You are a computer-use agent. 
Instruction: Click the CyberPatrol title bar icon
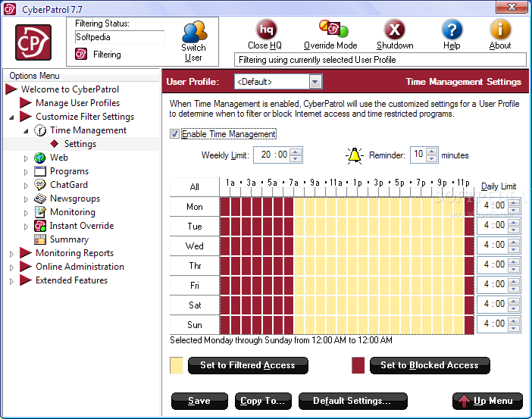[10, 9]
